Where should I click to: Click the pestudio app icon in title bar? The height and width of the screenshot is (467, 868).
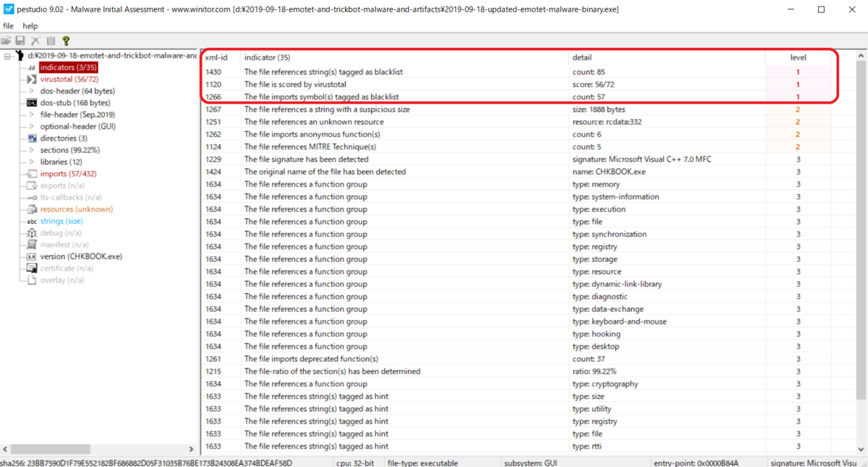pyautogui.click(x=9, y=9)
